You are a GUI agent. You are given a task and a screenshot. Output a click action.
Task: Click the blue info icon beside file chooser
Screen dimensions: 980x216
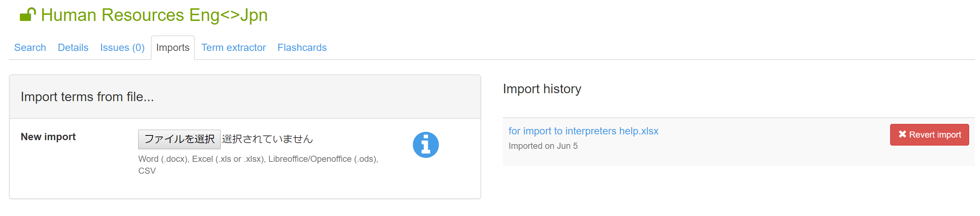[x=425, y=145]
